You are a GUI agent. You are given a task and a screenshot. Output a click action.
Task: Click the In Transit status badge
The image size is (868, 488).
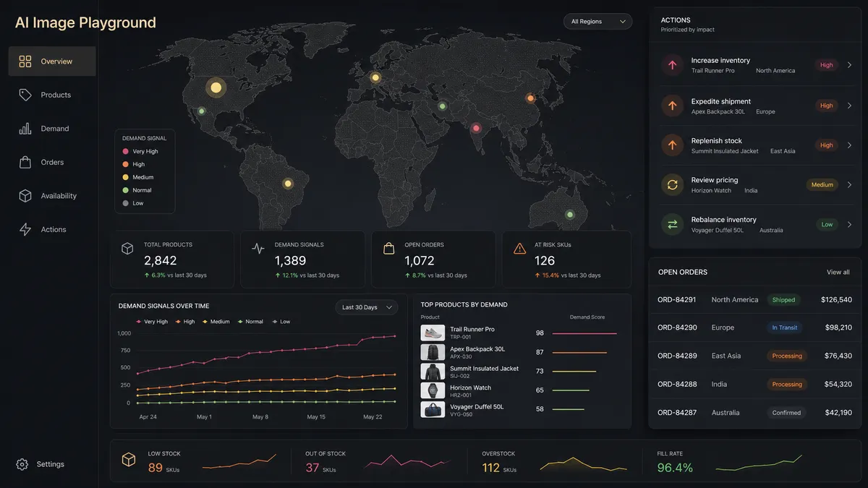coord(785,328)
